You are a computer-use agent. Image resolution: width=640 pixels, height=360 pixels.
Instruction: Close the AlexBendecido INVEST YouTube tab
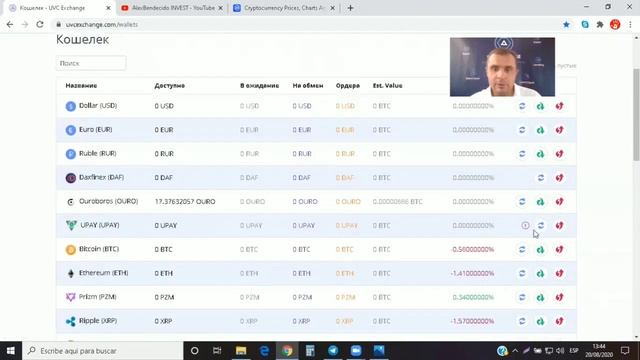pos(220,8)
